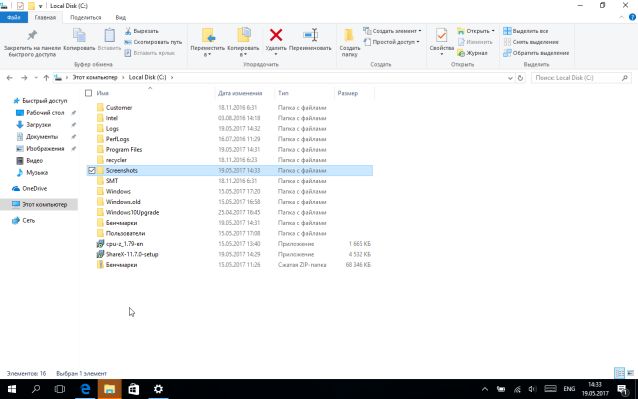Open the Свойства (Properties) button

pos(441,41)
